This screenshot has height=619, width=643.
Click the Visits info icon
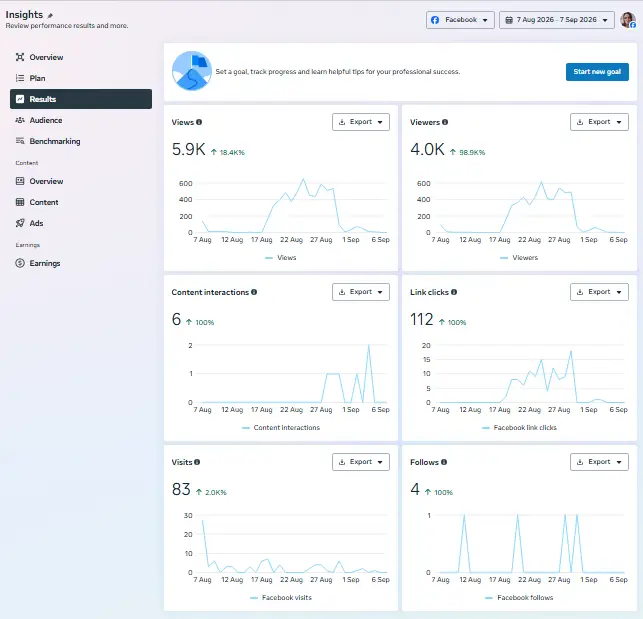tap(197, 462)
